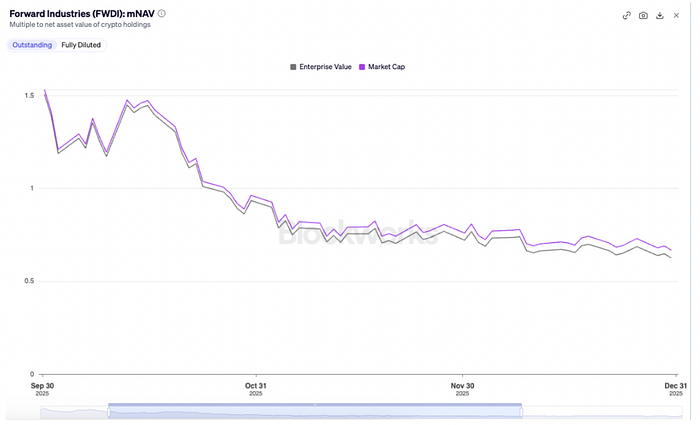Click the Sep 30 axis label
Screen dimensions: 700x425
[42, 387]
